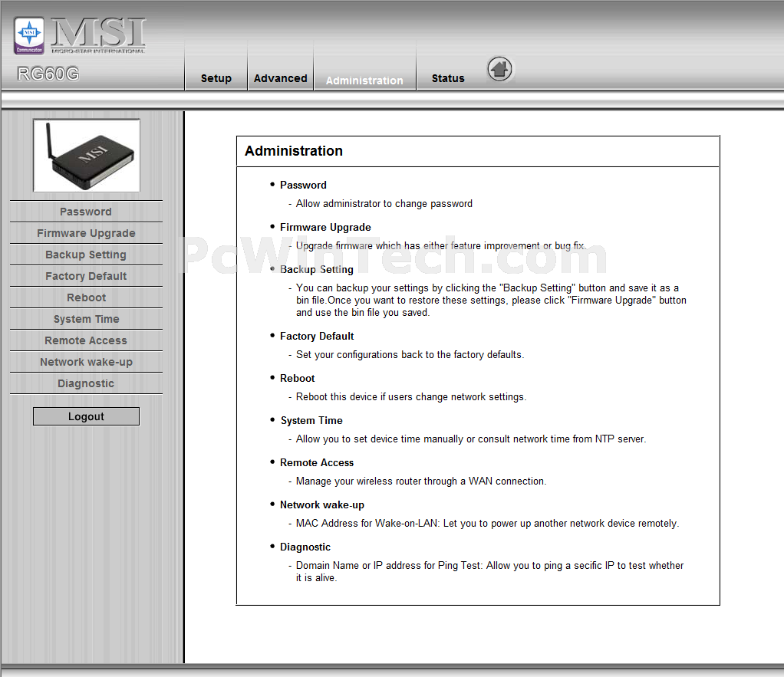Switch to the Status tab
The width and height of the screenshot is (784, 677).
pos(448,78)
